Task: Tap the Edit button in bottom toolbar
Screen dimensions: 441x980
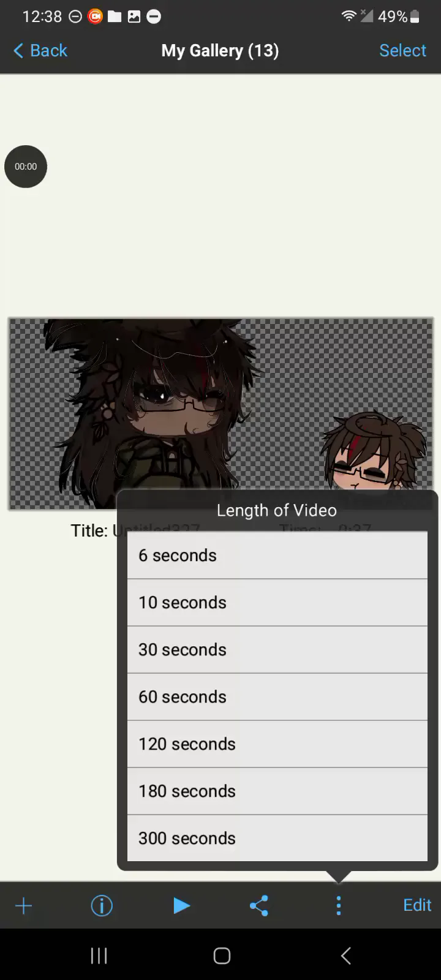Action: pos(417,905)
